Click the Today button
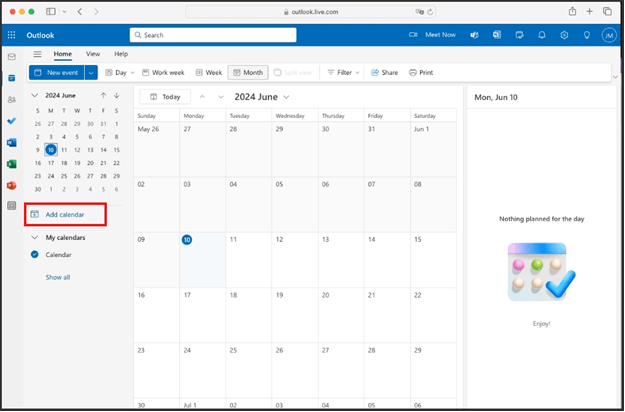Viewport: 625px width, 412px height. 165,97
